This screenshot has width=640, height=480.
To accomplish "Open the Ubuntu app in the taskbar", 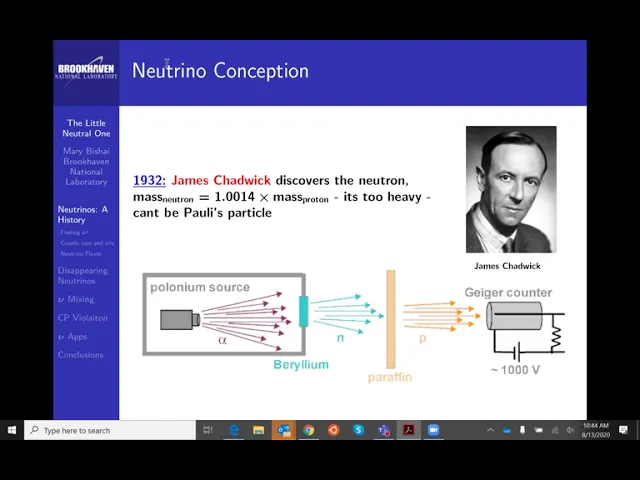I will point(333,430).
